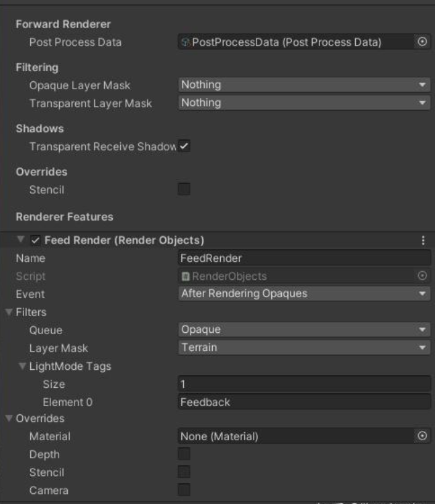Viewport: 437px width, 504px height.
Task: Open object picker for Override Material field
Action: (x=422, y=436)
